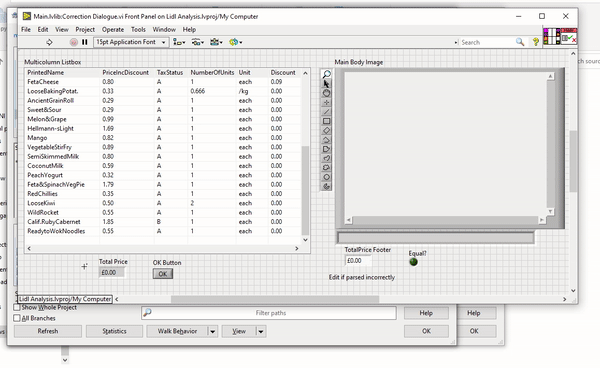Select the Freehand Region ROI tool

click(x=326, y=168)
